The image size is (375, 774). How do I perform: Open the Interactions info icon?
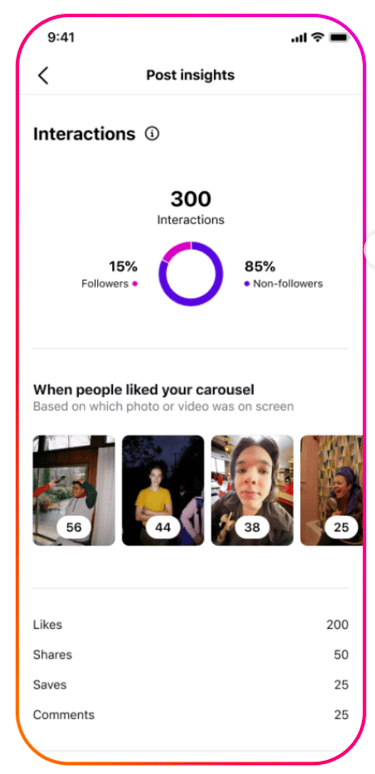152,134
